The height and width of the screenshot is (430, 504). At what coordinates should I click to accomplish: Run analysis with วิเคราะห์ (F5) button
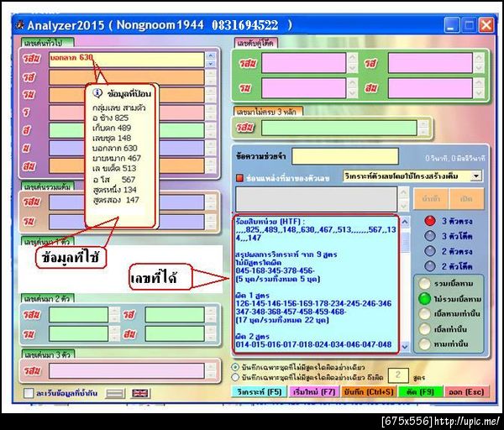[x=259, y=391]
